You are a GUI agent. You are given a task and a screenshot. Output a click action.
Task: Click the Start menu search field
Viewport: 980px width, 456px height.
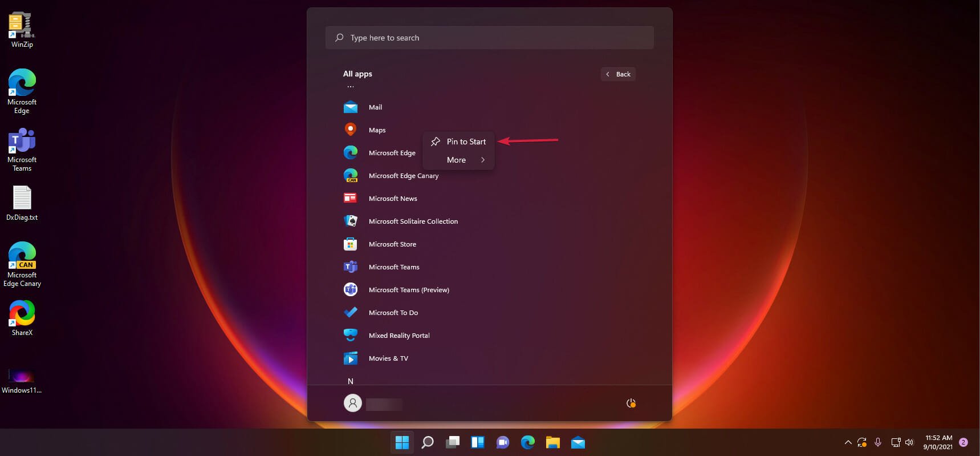point(489,38)
